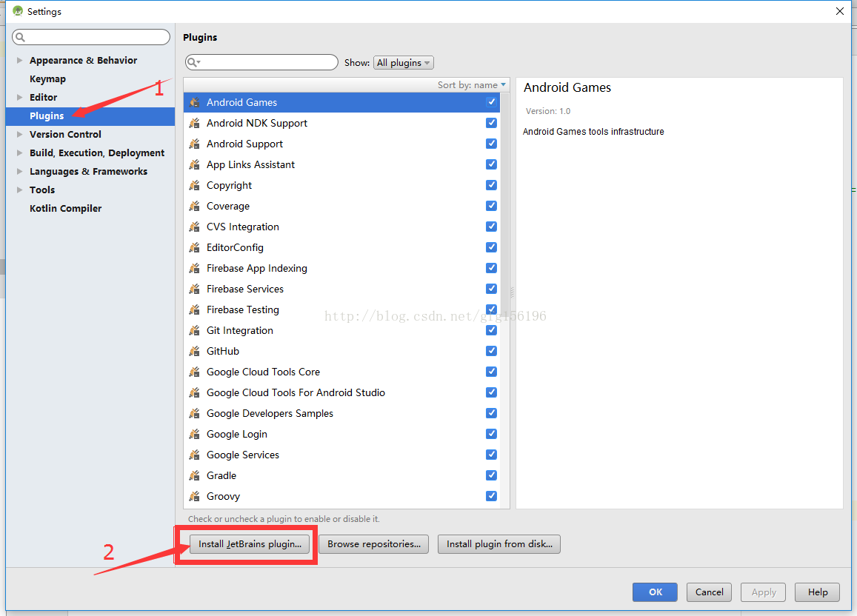Viewport: 857px width, 616px height.
Task: Click the Google Login plugin icon
Action: pyautogui.click(x=194, y=434)
